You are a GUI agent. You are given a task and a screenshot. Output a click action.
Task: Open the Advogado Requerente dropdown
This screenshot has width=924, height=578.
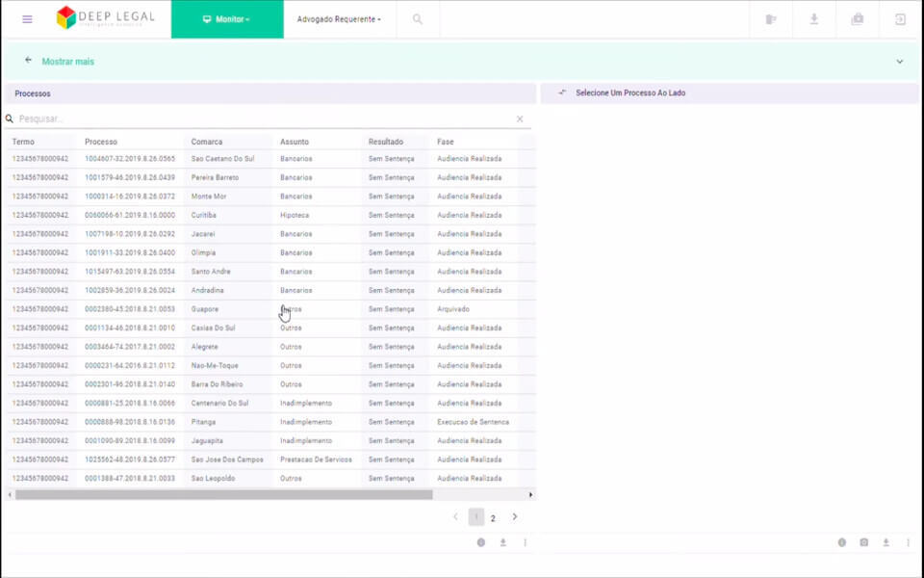click(339, 19)
